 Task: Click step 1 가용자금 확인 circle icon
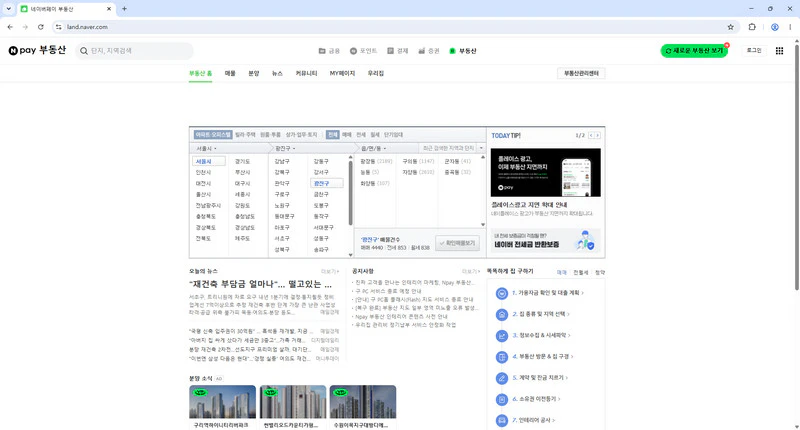click(x=502, y=293)
